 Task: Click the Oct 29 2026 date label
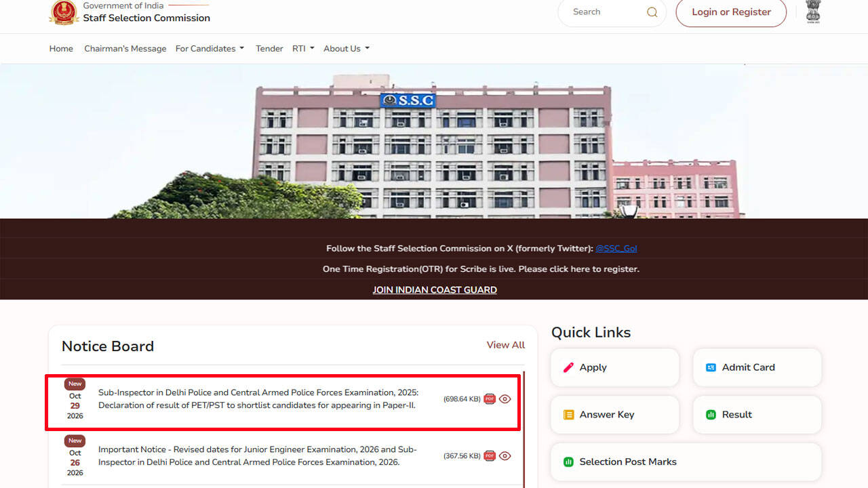[x=75, y=405]
